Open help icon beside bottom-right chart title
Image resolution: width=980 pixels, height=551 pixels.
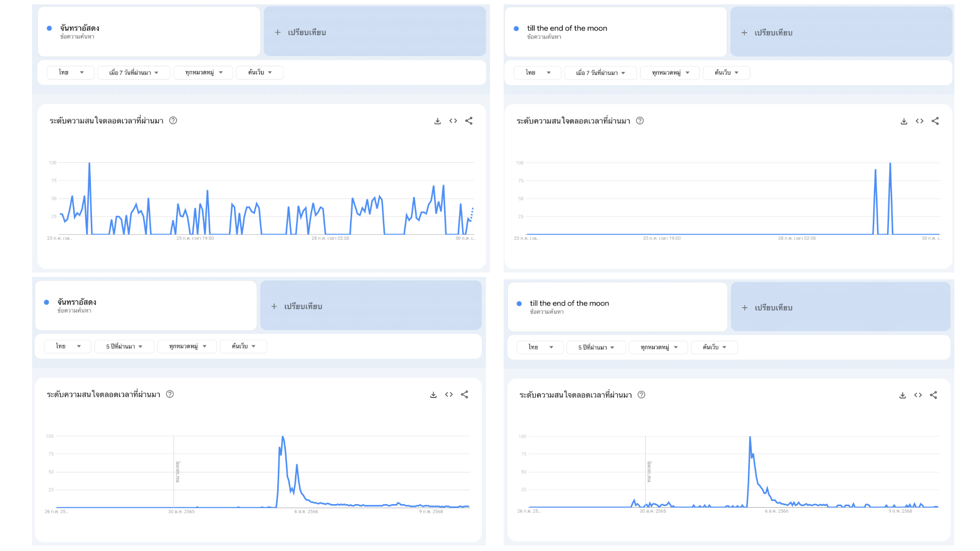642,395
